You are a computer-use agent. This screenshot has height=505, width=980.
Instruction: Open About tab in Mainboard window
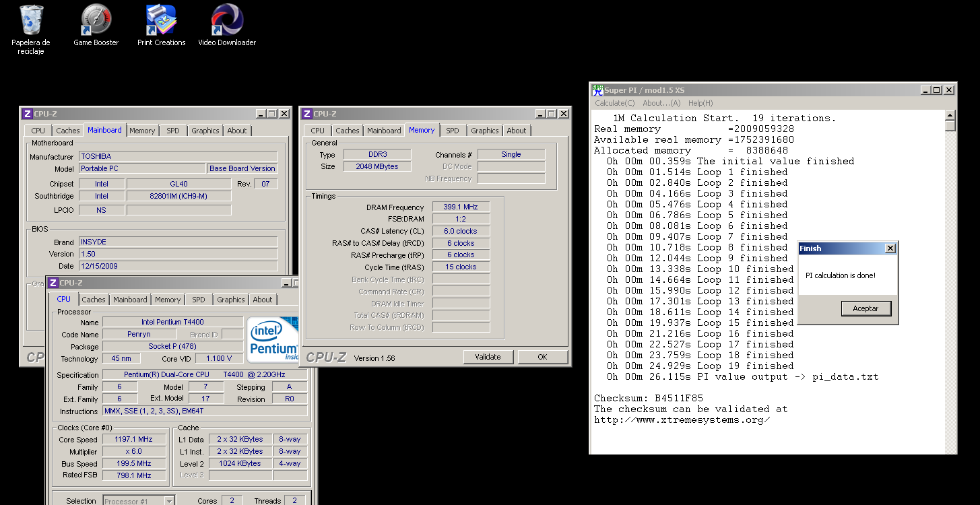click(x=237, y=131)
